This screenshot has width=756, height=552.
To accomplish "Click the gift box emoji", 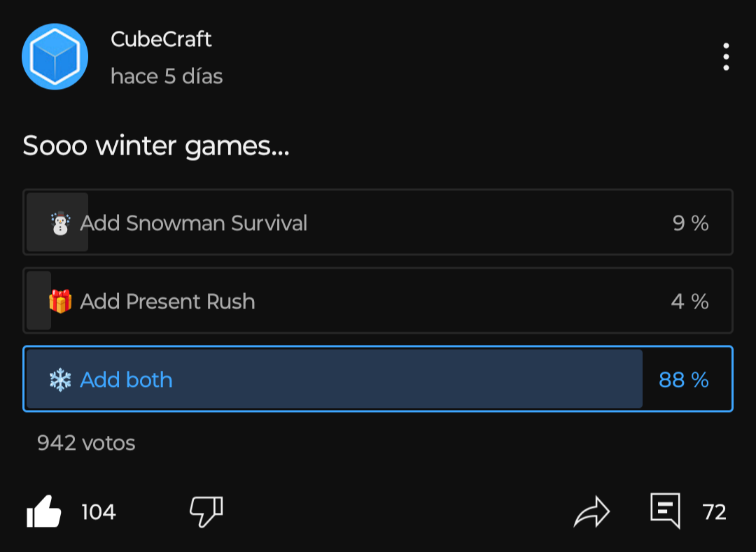I will [x=60, y=301].
